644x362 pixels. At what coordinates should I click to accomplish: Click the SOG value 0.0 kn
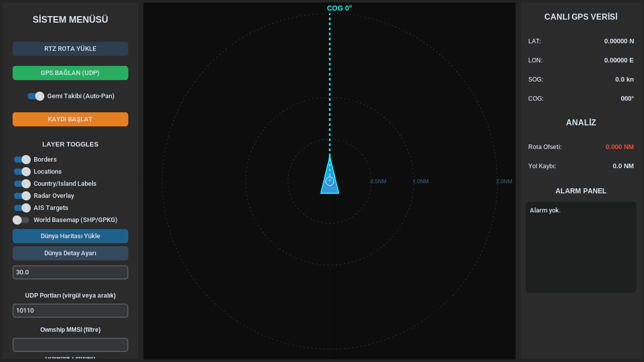tap(624, 80)
